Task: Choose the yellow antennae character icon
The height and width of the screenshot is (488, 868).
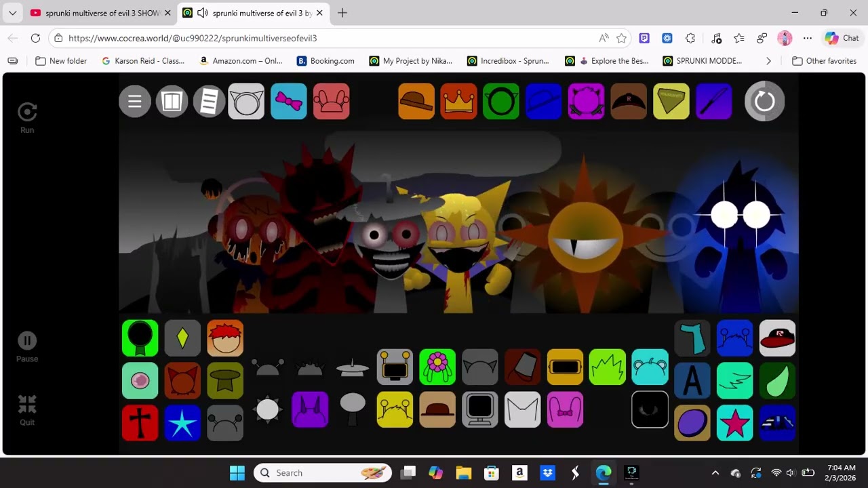Action: pos(395,409)
